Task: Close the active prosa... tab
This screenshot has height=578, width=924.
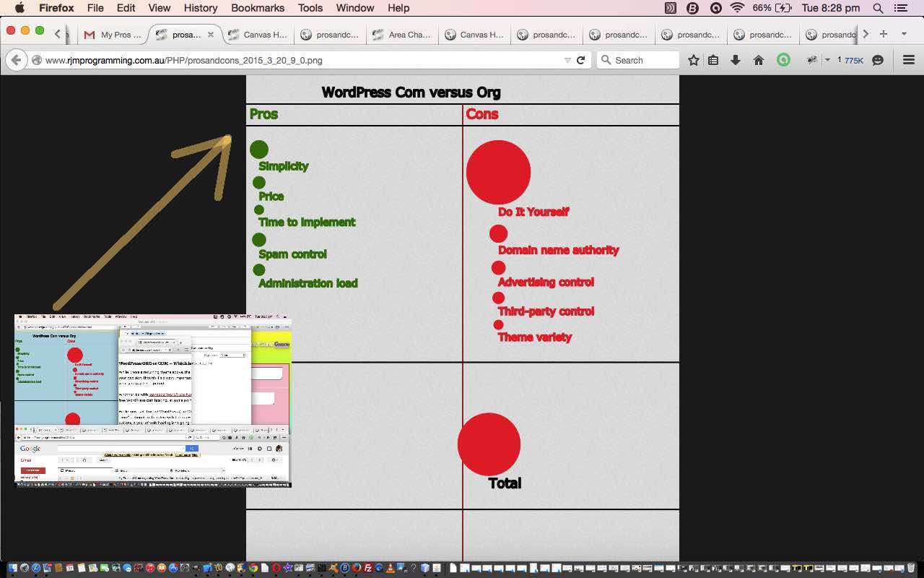Action: click(211, 35)
